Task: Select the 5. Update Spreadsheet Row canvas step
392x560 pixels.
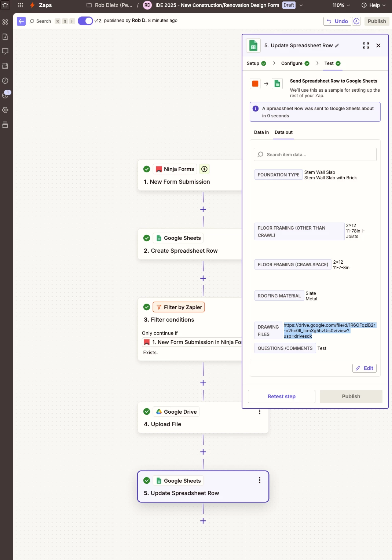Action: point(203,487)
